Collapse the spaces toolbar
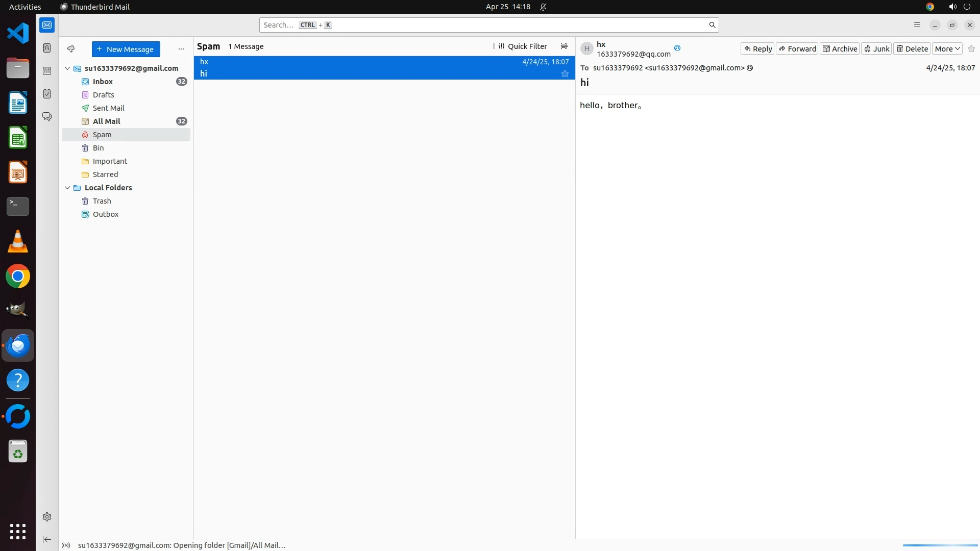 coord(47,539)
